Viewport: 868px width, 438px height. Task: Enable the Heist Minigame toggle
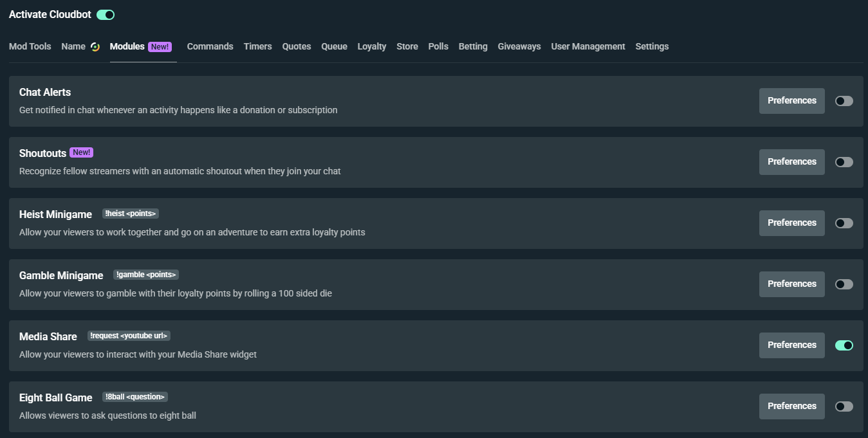pyautogui.click(x=844, y=223)
